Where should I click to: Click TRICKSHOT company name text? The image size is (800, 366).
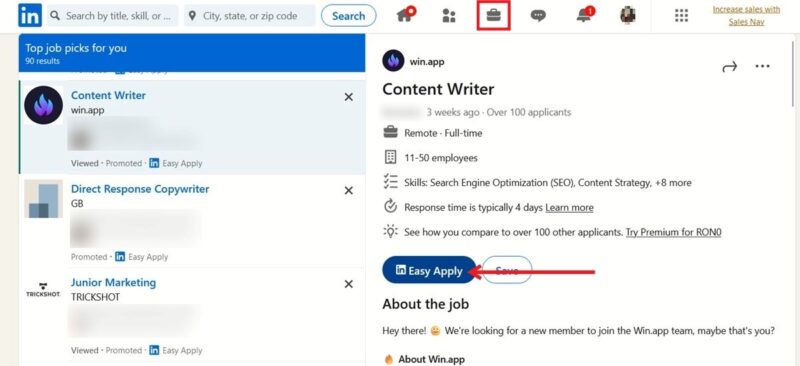click(x=95, y=297)
